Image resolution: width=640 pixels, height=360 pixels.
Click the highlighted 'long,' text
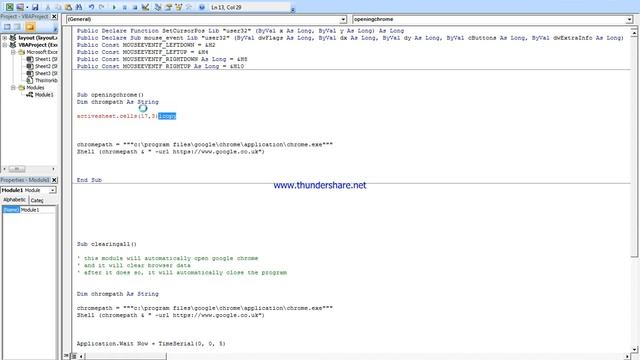tap(167, 116)
